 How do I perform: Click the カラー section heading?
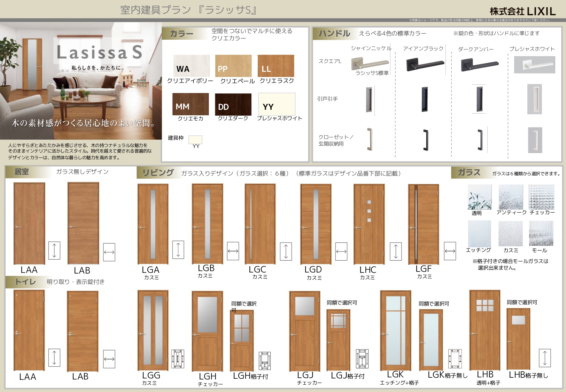coord(181,34)
